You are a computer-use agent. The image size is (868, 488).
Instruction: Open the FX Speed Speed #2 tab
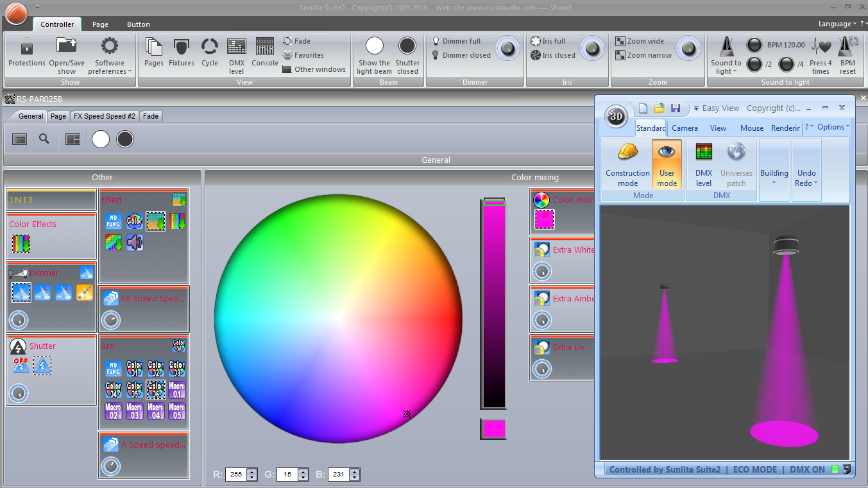click(x=104, y=116)
